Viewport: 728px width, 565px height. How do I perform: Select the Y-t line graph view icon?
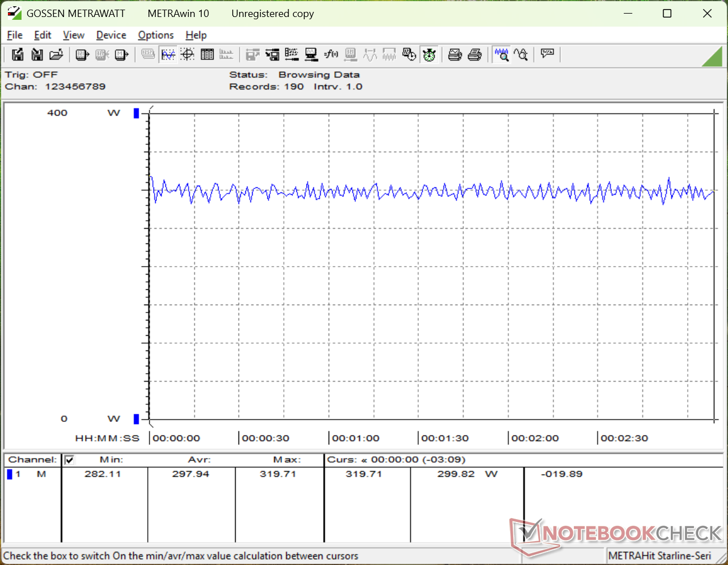168,54
